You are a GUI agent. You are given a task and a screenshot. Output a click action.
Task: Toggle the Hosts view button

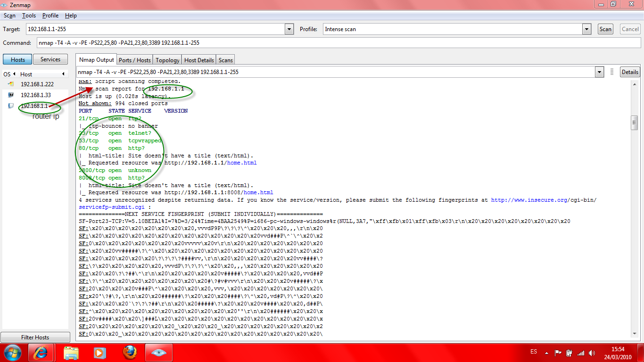click(17, 60)
